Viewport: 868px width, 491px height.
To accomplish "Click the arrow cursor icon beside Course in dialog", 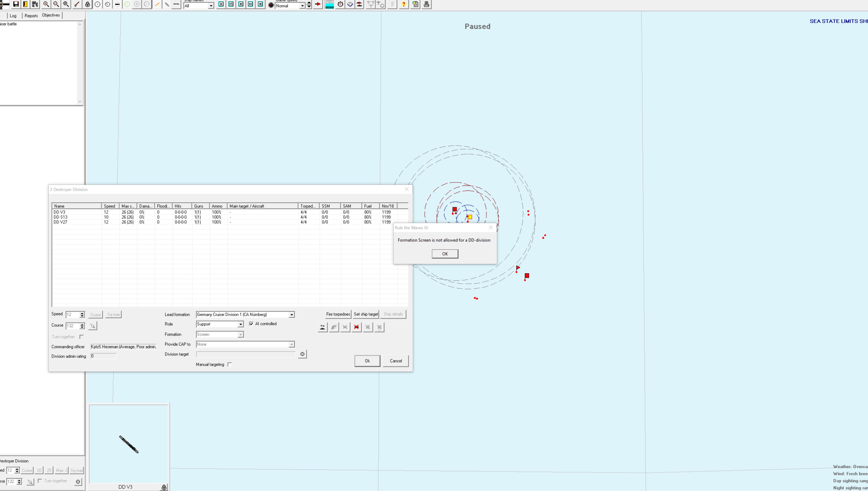I will [93, 326].
